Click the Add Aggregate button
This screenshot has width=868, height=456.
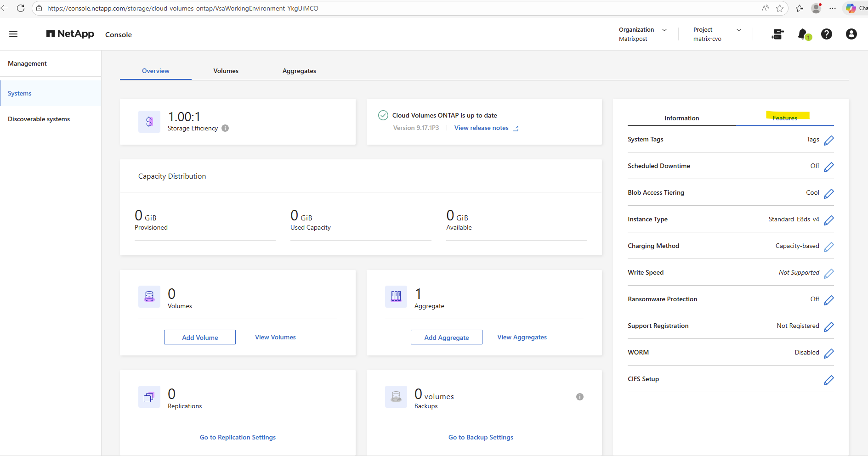tap(446, 337)
